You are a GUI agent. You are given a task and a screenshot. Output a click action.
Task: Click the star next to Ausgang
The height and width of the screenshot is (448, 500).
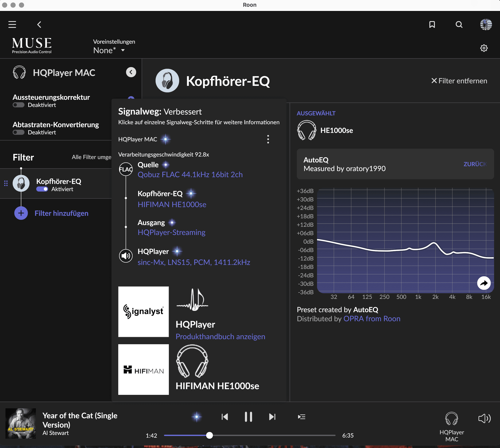172,223
